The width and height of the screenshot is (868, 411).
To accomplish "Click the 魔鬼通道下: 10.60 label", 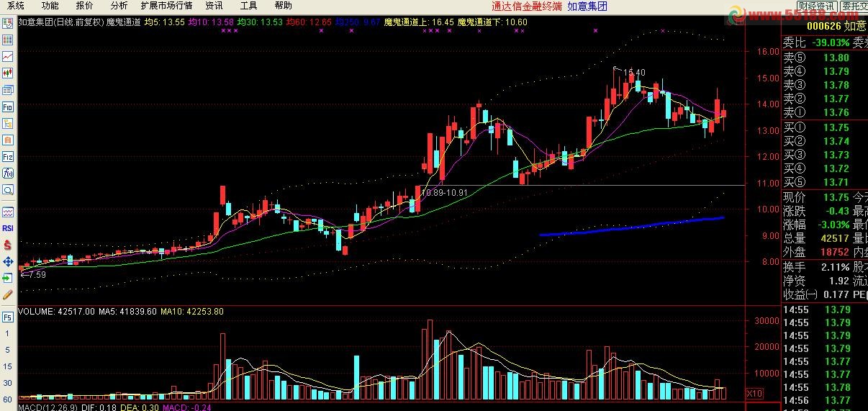I will (492, 22).
